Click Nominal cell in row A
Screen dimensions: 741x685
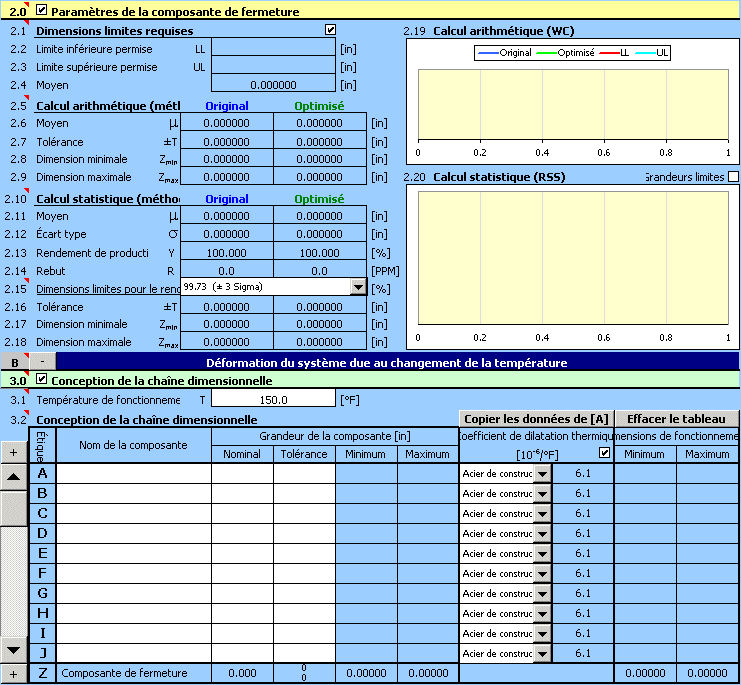(242, 473)
